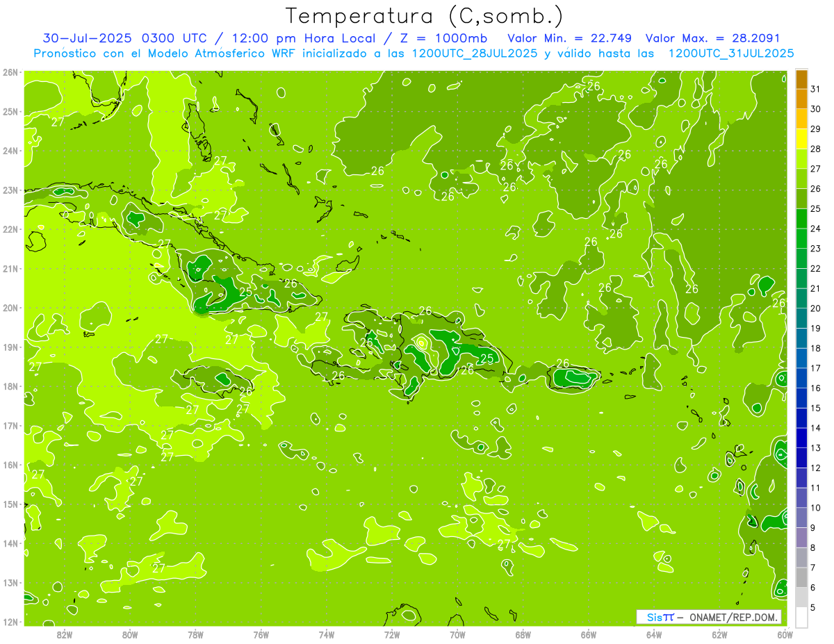The image size is (834, 644).
Task: Click the 80W longitude label
Action: click(x=130, y=634)
